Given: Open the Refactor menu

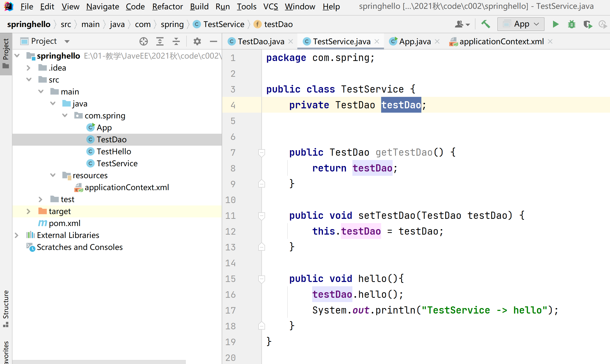Looking at the screenshot, I should click(167, 7).
